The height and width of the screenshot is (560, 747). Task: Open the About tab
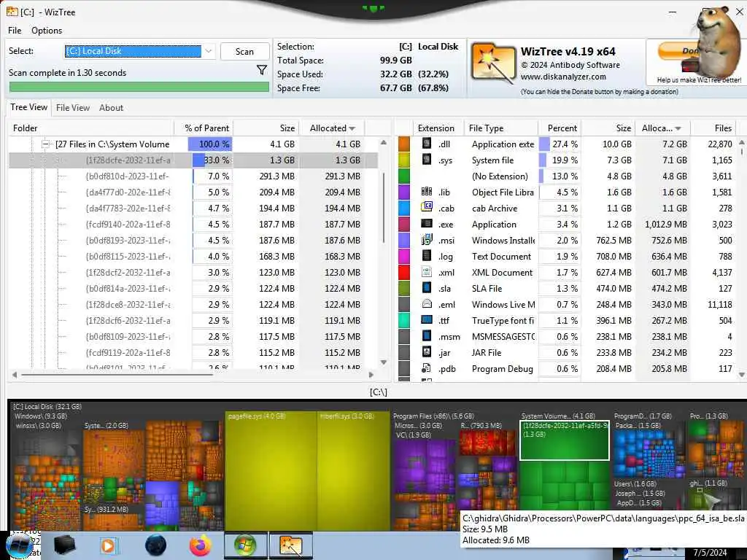coord(111,108)
